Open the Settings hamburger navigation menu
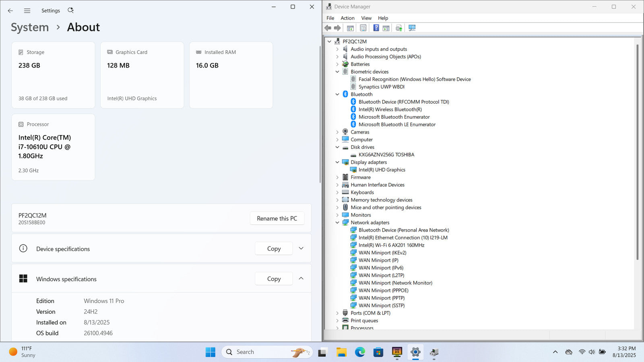Screen dimensions: 644x362 (27, 11)
